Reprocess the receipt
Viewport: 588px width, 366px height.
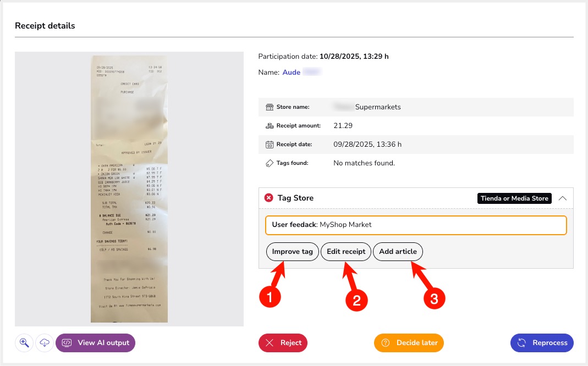pyautogui.click(x=542, y=343)
